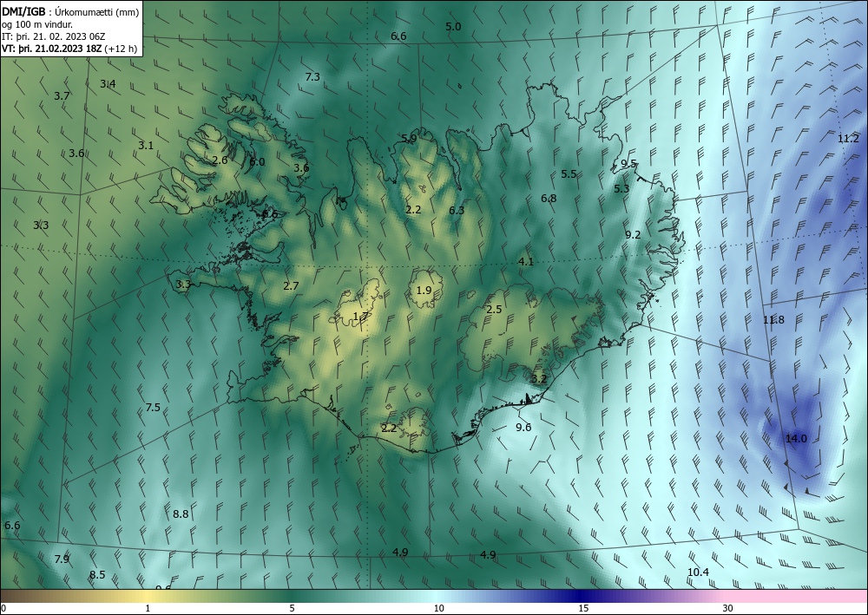Click the 11.2 value
Image resolution: width=868 pixels, height=615 pixels.
[x=848, y=139]
